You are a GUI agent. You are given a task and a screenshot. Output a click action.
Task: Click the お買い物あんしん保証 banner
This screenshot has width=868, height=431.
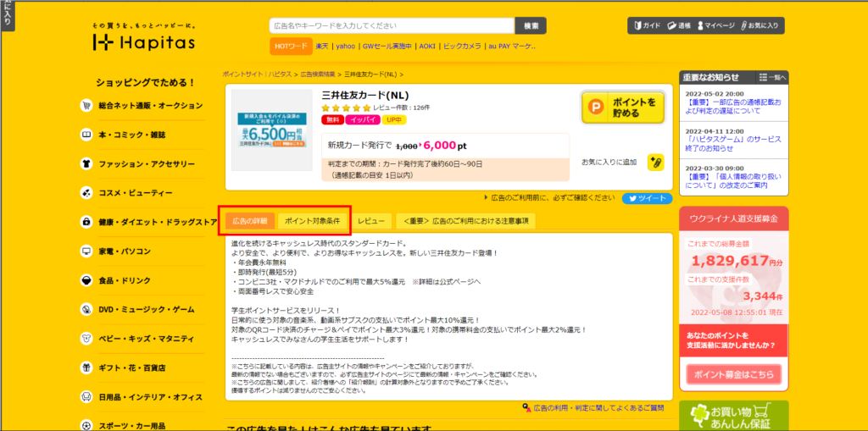coord(733,416)
